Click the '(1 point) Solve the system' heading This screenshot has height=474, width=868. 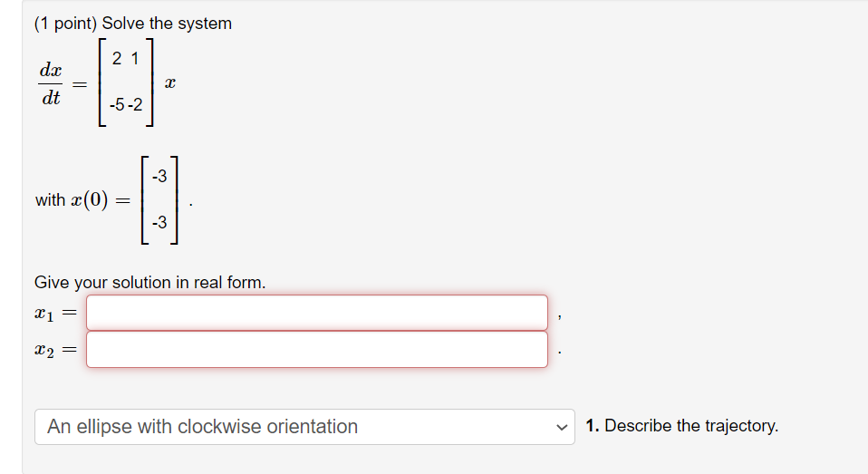(x=133, y=24)
